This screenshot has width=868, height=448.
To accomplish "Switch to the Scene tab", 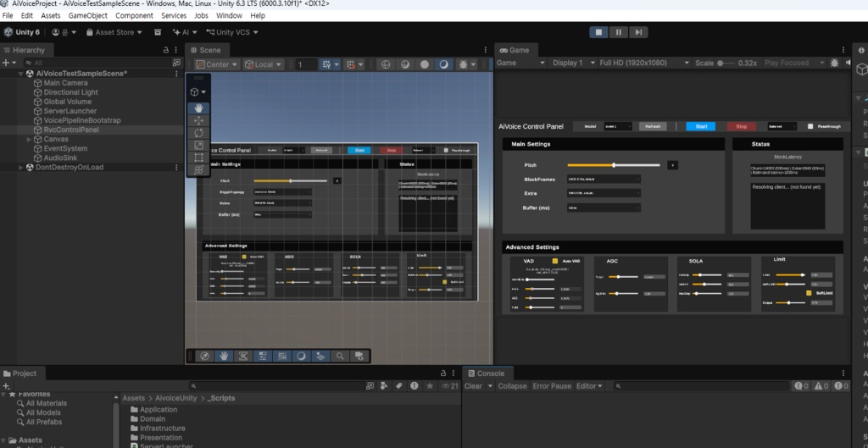I will [205, 50].
